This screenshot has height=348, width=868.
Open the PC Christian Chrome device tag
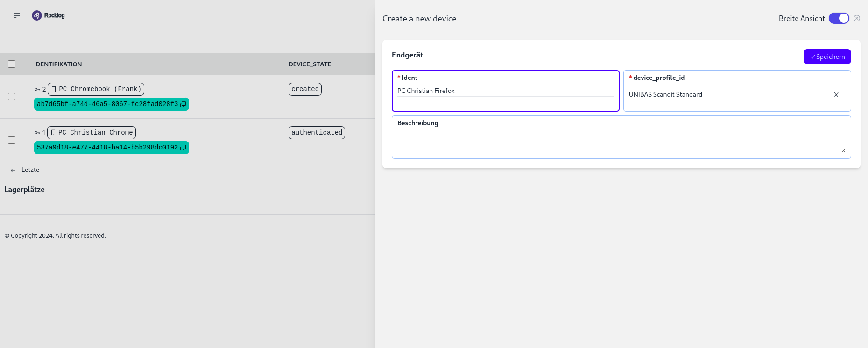(92, 133)
